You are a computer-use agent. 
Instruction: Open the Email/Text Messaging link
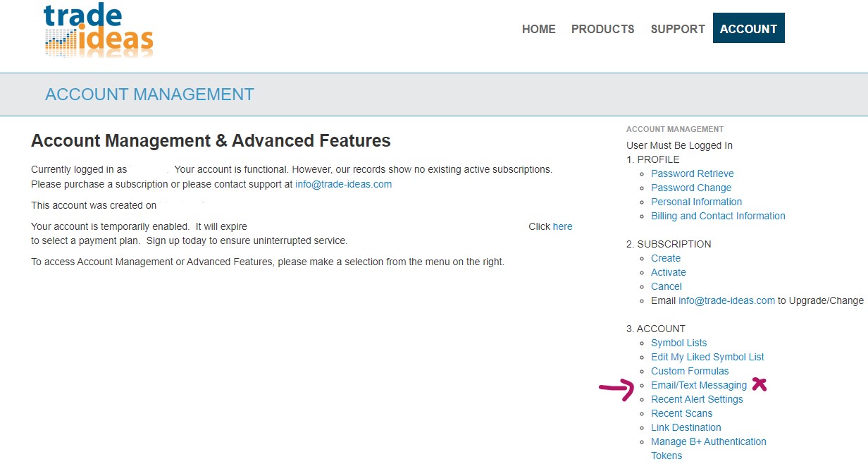699,385
